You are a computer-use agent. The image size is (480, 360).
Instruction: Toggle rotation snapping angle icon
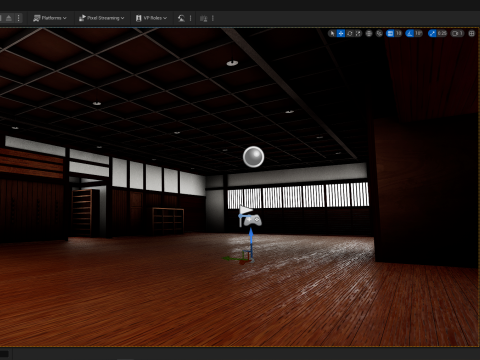410,33
